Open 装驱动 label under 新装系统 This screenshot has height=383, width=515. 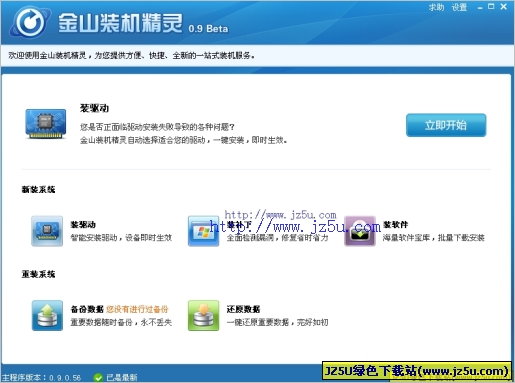coord(83,225)
